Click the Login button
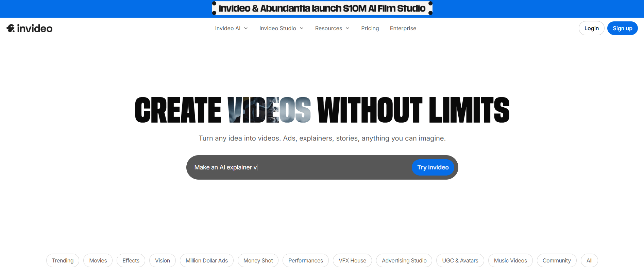The image size is (644, 274). click(591, 28)
